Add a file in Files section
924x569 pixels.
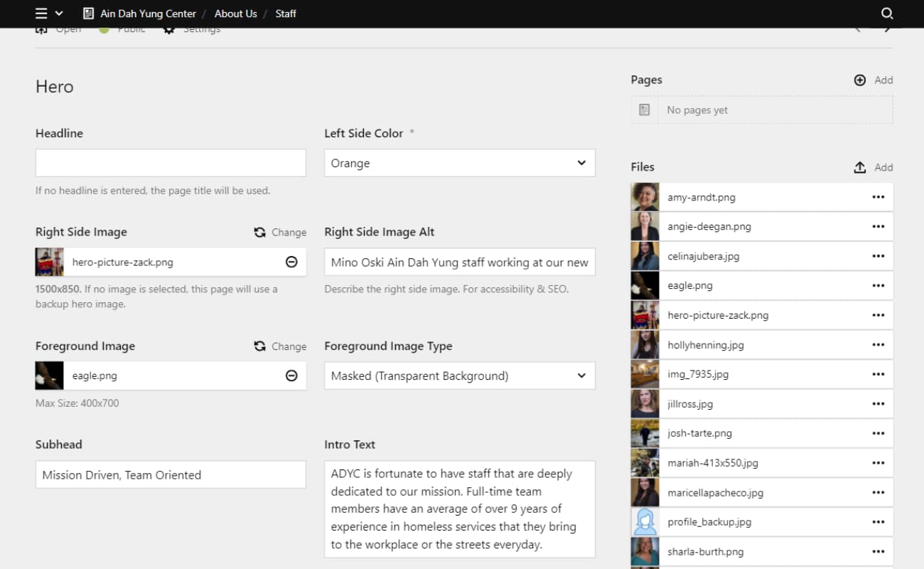click(874, 167)
